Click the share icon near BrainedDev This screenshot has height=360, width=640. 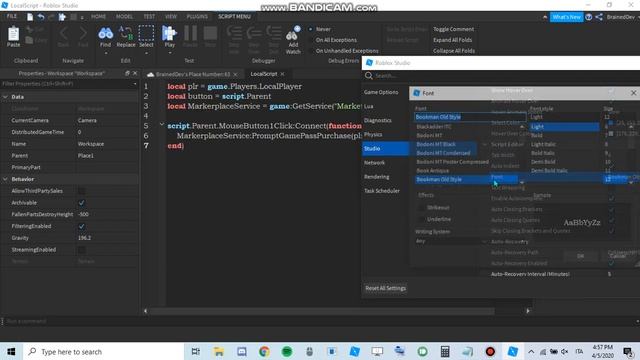pos(599,17)
